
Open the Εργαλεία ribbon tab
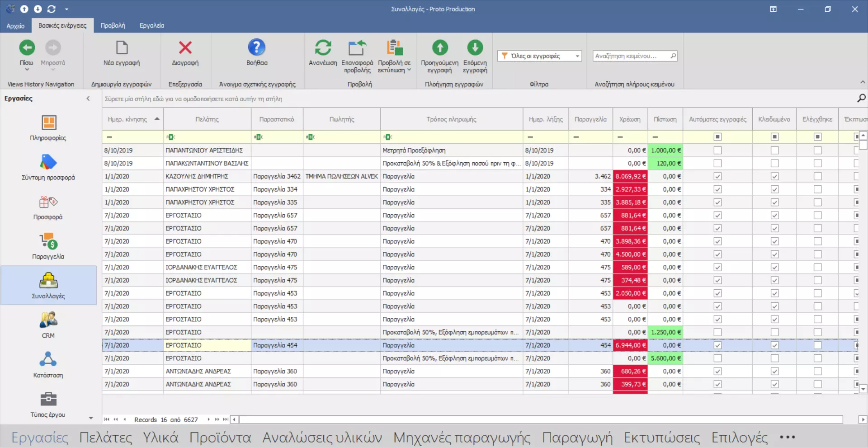pyautogui.click(x=152, y=26)
